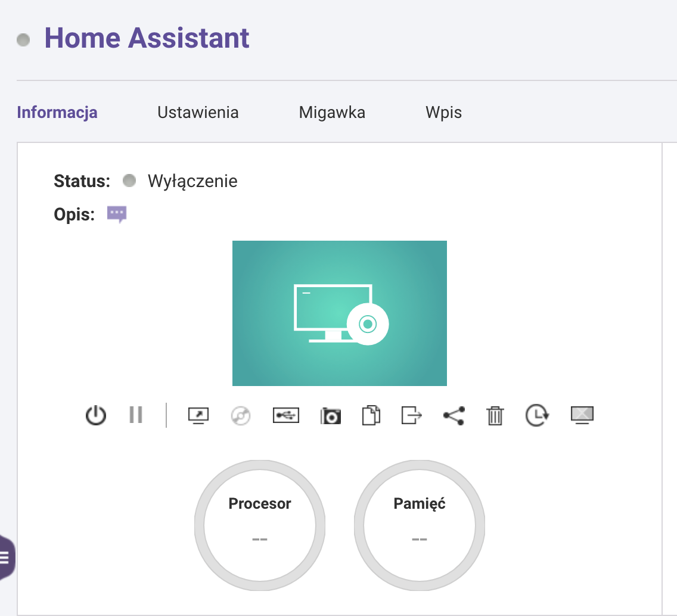Switch to the Ustawienia tab
The width and height of the screenshot is (677, 616).
pos(198,112)
